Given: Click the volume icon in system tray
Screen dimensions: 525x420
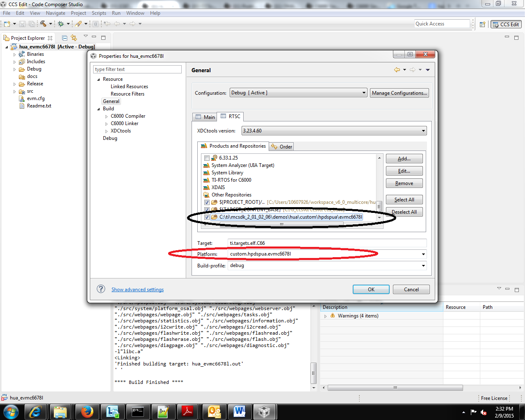Looking at the screenshot, I should pyautogui.click(x=484, y=412).
